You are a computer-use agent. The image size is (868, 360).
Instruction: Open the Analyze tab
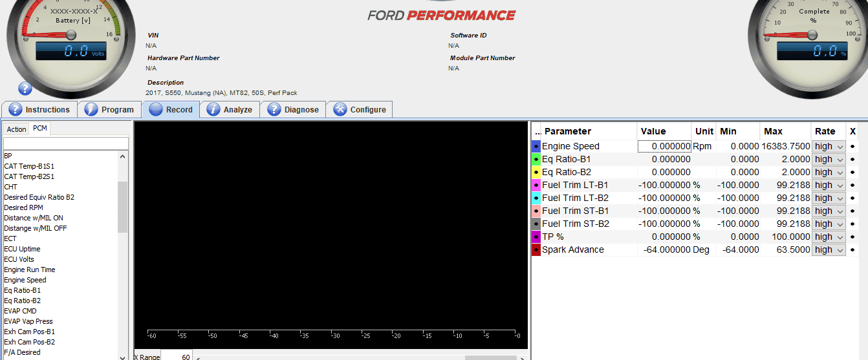tap(230, 109)
